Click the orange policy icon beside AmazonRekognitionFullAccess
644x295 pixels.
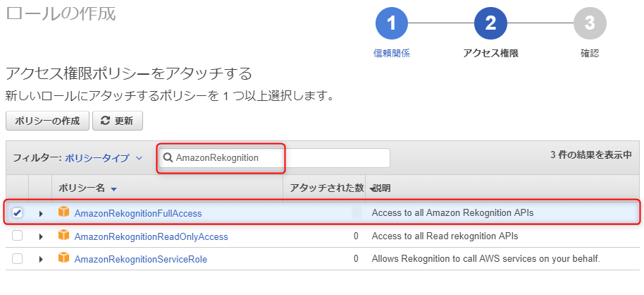[x=63, y=212]
